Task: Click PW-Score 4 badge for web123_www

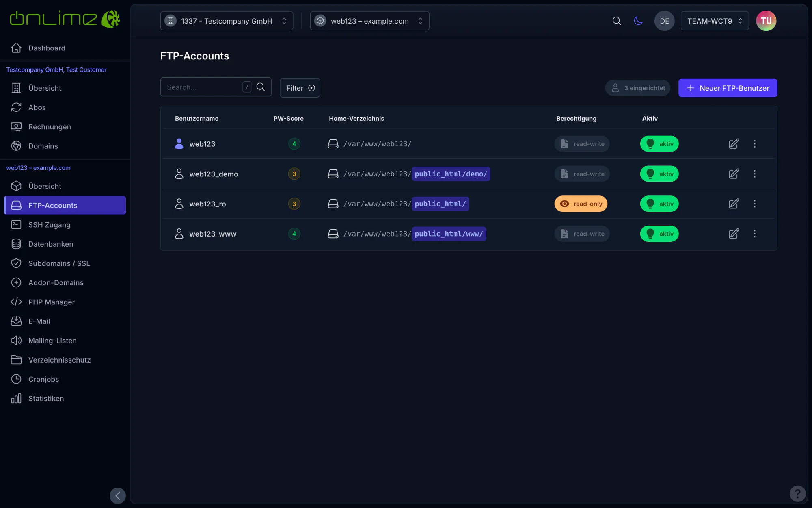Action: (x=294, y=234)
